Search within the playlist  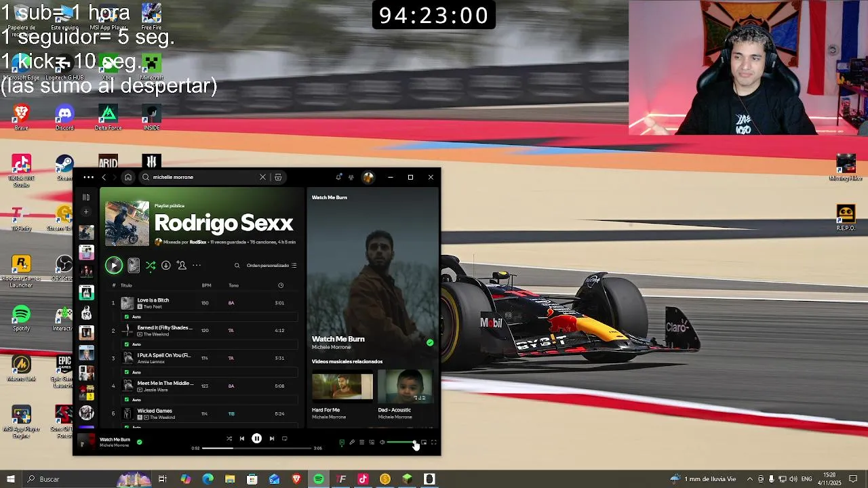click(x=237, y=266)
